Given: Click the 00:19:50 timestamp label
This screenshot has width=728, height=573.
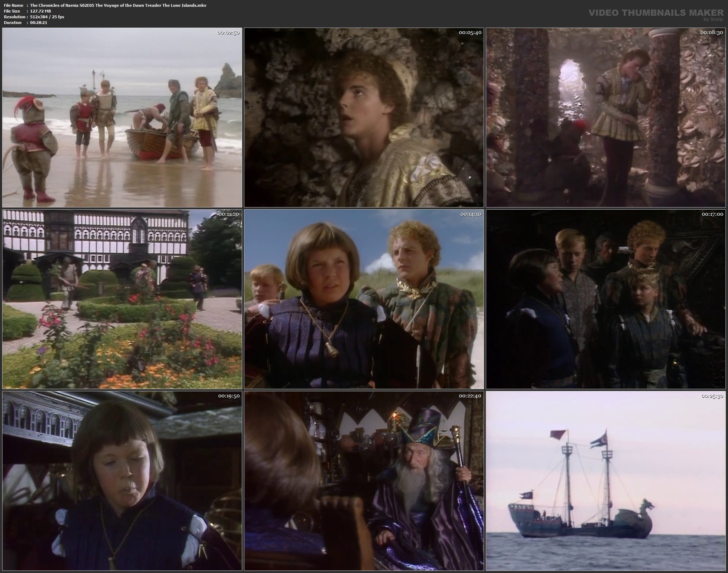Looking at the screenshot, I should 228,396.
